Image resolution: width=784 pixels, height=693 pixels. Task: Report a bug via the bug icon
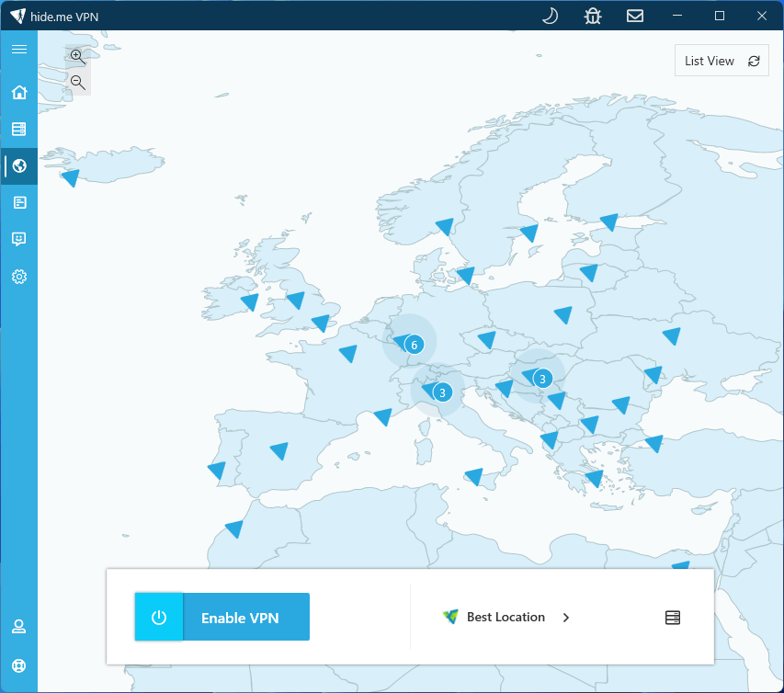pyautogui.click(x=592, y=16)
